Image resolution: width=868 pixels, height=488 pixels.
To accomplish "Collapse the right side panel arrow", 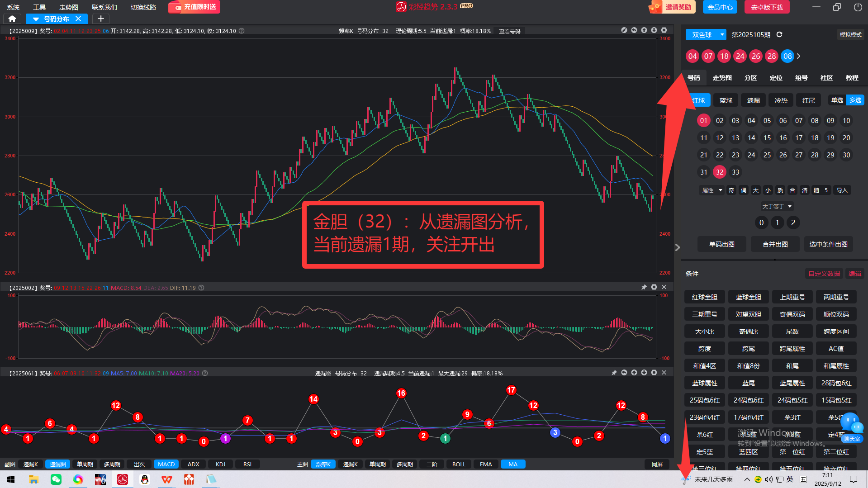I will pyautogui.click(x=677, y=247).
